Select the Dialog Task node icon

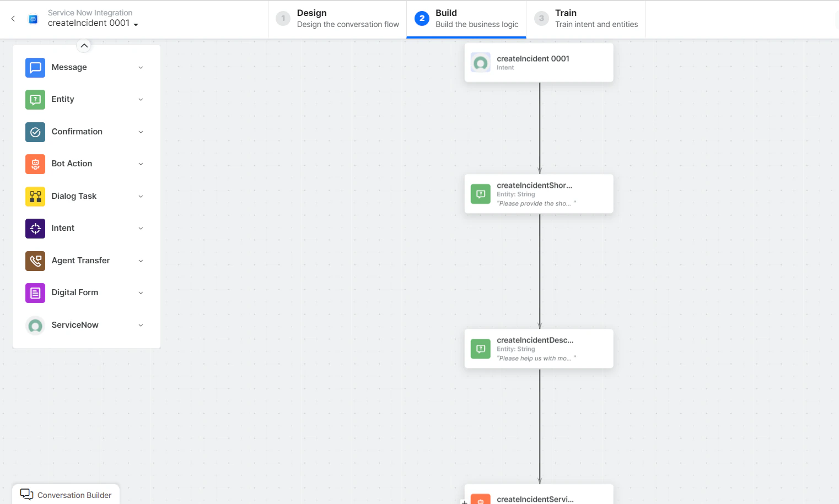pyautogui.click(x=35, y=196)
